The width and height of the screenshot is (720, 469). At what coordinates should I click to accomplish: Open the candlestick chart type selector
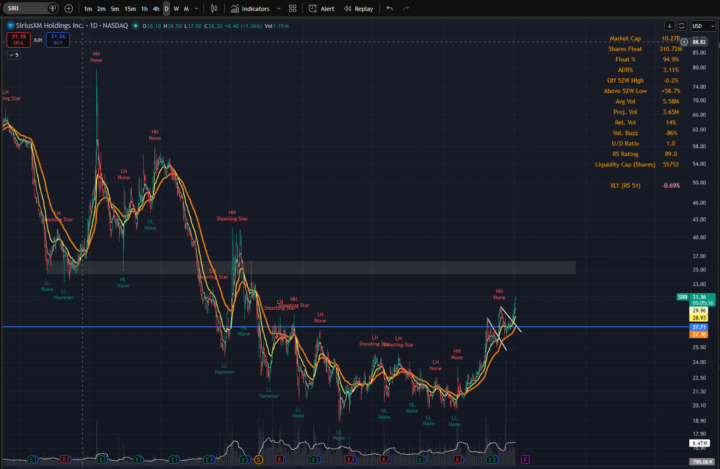[214, 9]
